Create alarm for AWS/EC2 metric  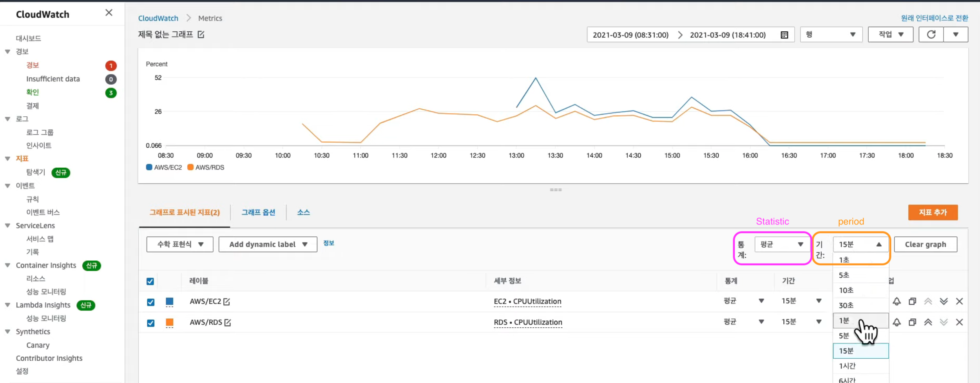(897, 301)
